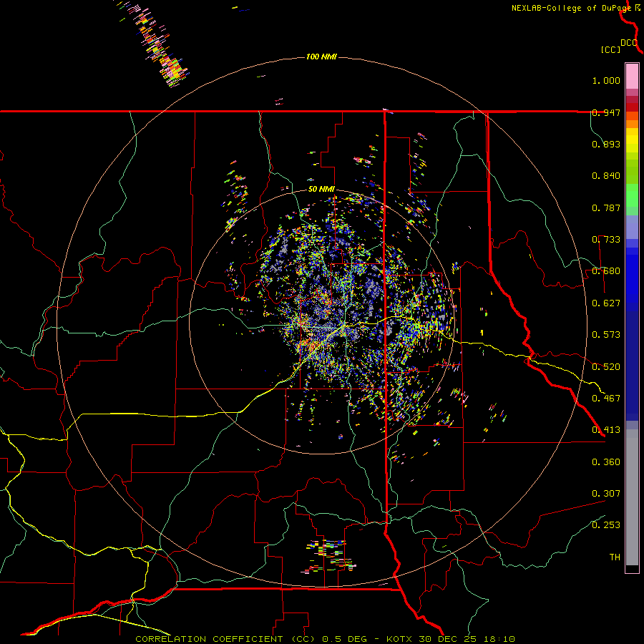Click the 50 NMI range ring label
644x644 pixels.
(321, 190)
